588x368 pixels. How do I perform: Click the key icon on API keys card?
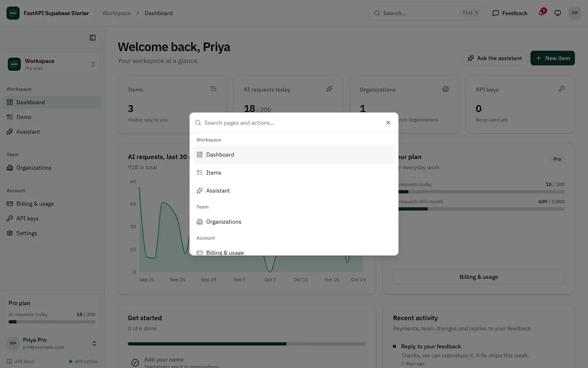(x=561, y=89)
